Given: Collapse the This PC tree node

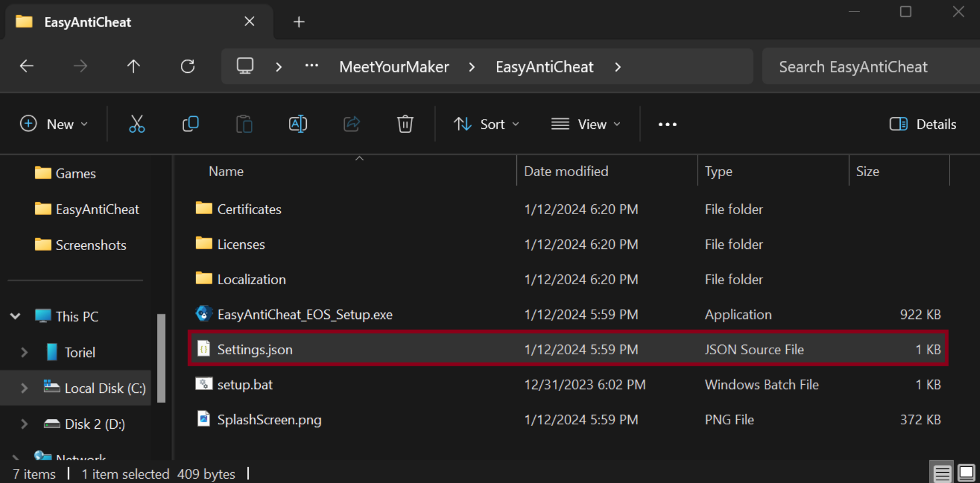Looking at the screenshot, I should pyautogui.click(x=15, y=316).
